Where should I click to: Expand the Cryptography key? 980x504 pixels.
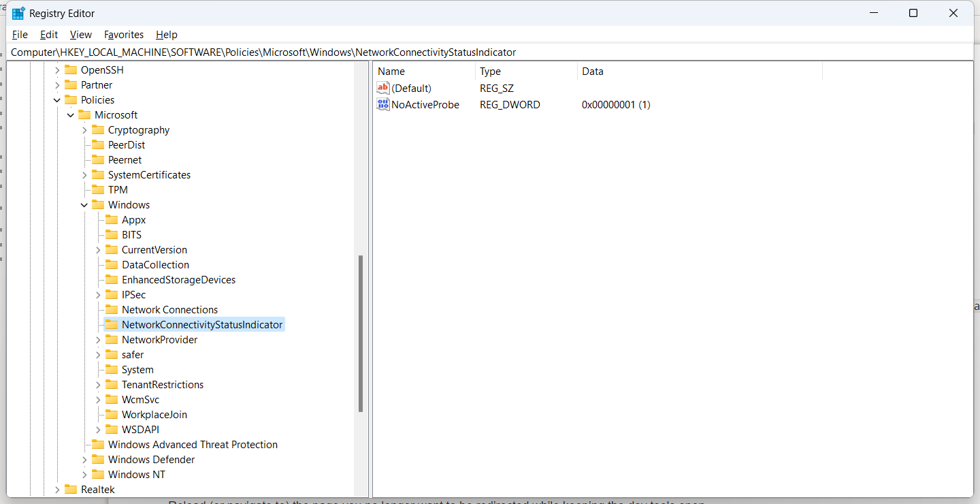point(84,129)
